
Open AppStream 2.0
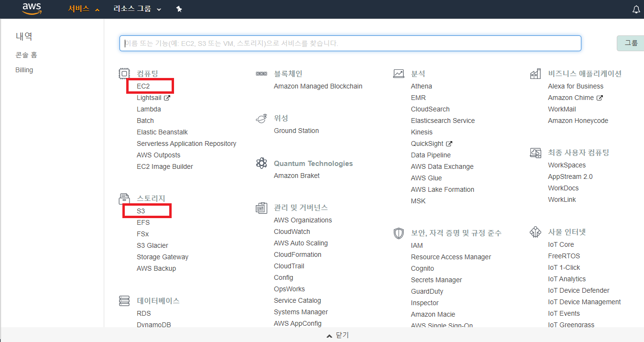(570, 177)
